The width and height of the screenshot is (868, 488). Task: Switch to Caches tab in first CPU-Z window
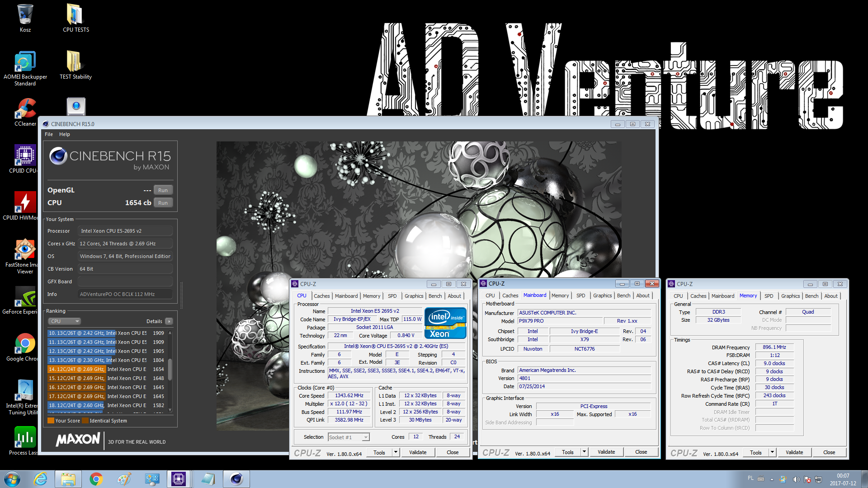point(322,296)
